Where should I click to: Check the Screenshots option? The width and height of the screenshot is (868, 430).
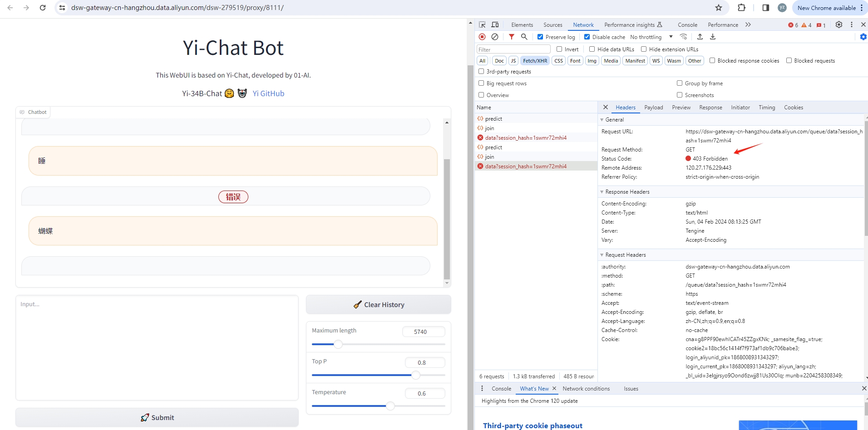click(x=680, y=95)
